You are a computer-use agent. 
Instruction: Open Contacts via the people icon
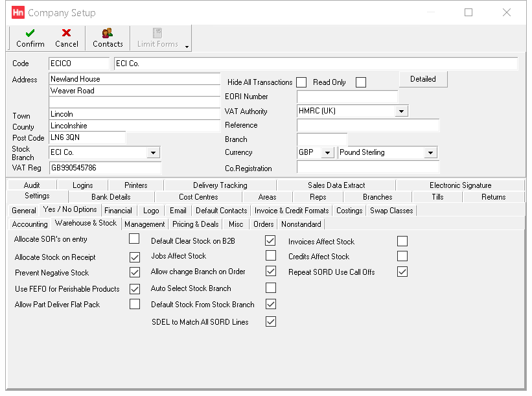[108, 33]
